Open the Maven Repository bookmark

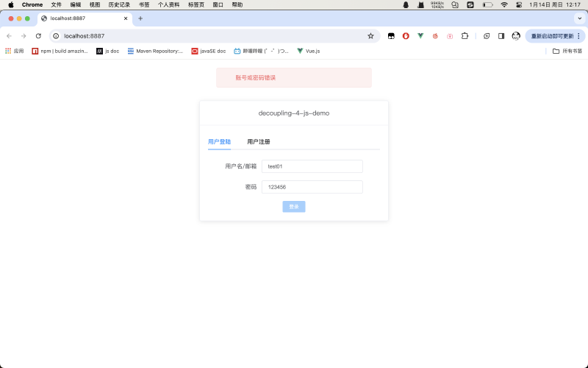(155, 51)
